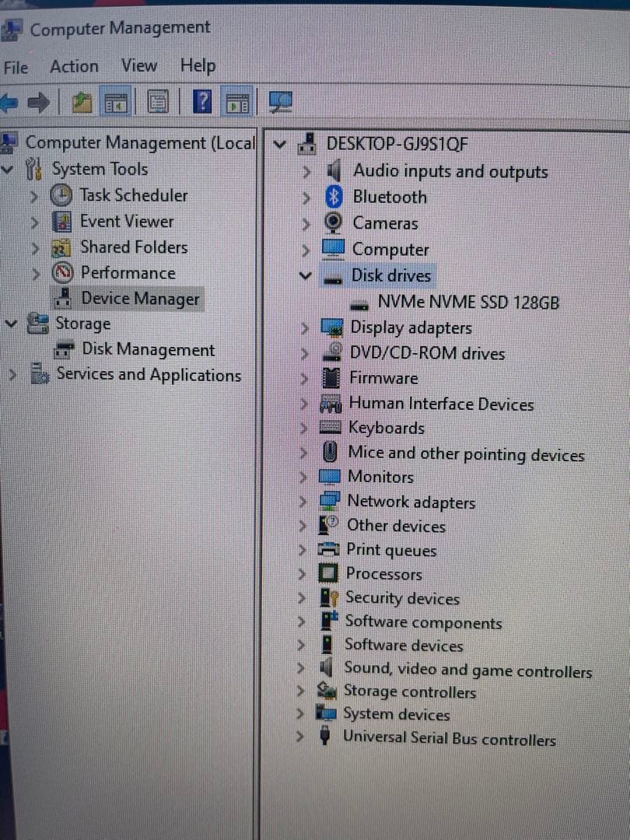Select the NVMe NVME SSD 128GB device

[467, 303]
